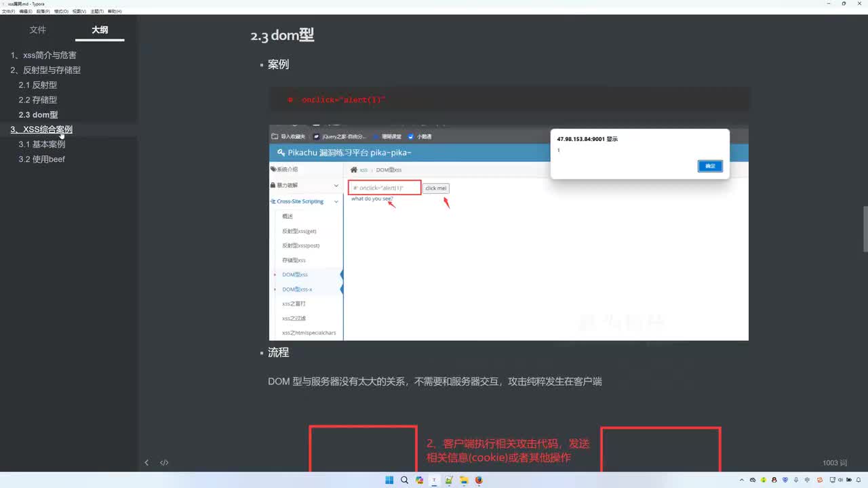Collapse the sidebar with the back arrow icon
This screenshot has height=488, width=868.
146,463
